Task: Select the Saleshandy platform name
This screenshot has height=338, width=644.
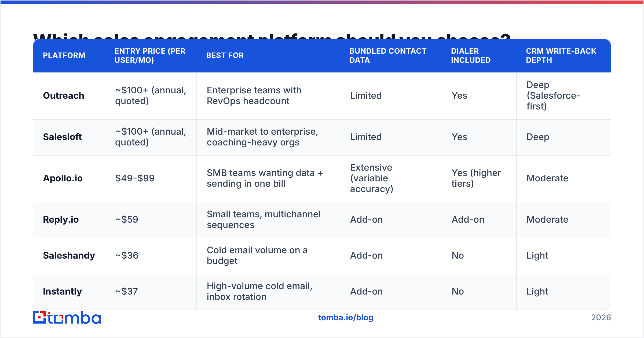Action: pos(69,255)
